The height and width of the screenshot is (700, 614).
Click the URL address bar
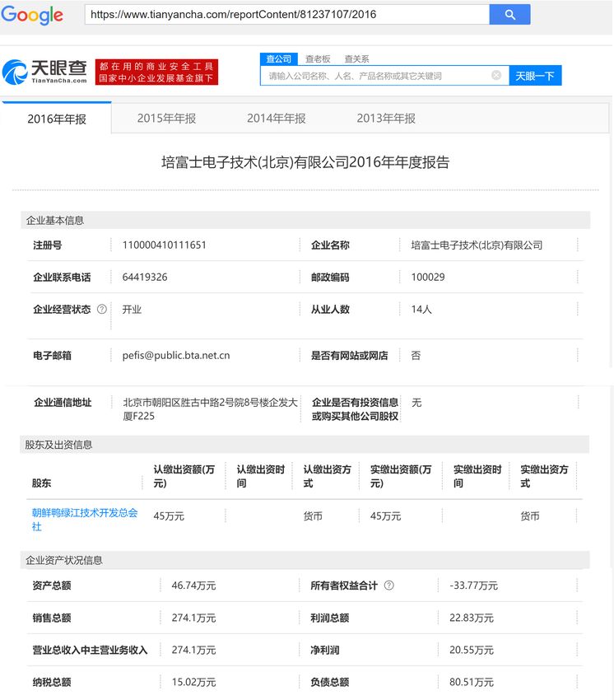click(x=287, y=14)
